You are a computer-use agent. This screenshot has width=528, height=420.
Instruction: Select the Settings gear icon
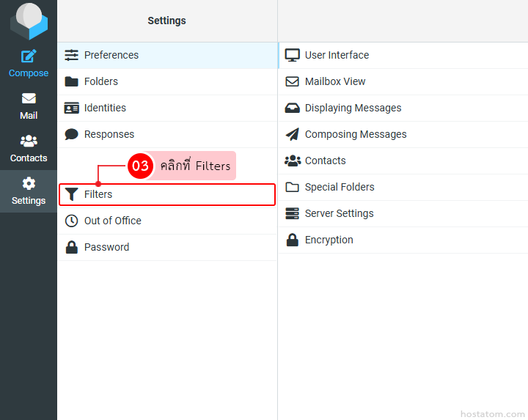(x=29, y=184)
